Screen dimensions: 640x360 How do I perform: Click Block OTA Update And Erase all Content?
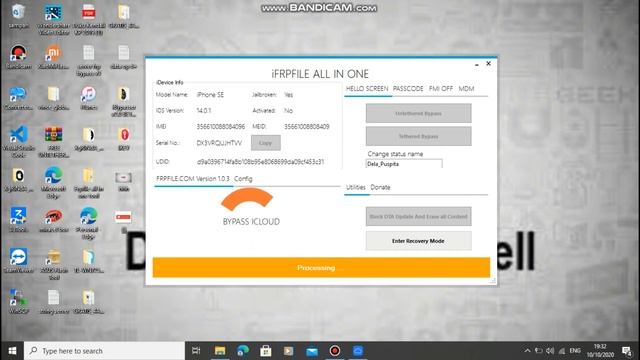[418, 216]
